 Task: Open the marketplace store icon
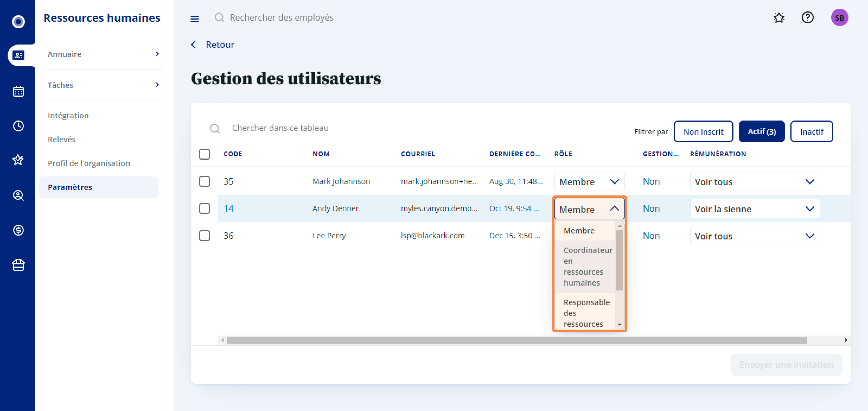click(x=18, y=265)
